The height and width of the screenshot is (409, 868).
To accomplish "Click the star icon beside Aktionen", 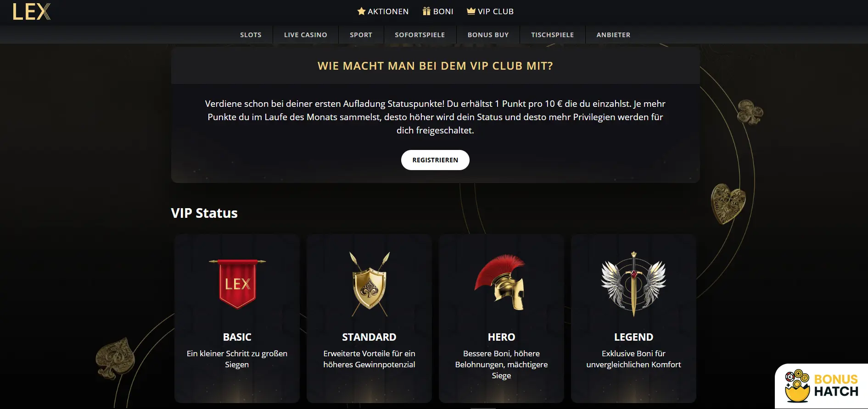I will click(x=361, y=11).
